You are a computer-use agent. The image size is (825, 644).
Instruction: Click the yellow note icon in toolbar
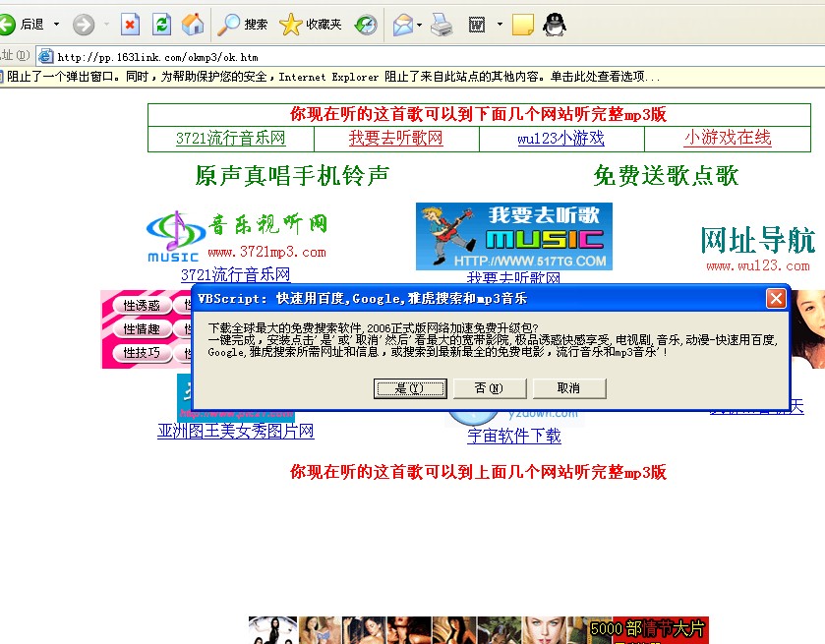[523, 25]
